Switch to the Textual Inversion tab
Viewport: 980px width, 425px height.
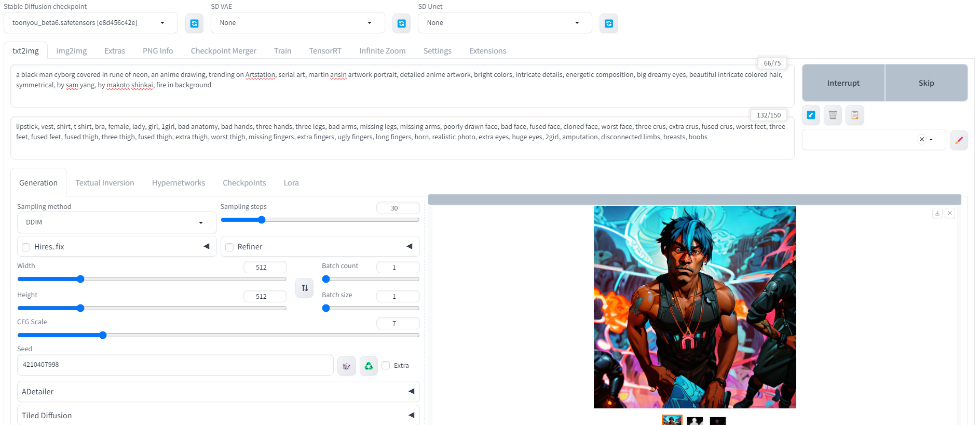[x=105, y=183]
